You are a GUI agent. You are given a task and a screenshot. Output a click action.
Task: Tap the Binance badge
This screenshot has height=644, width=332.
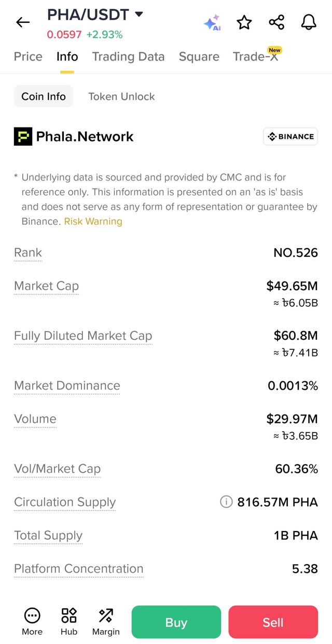290,137
